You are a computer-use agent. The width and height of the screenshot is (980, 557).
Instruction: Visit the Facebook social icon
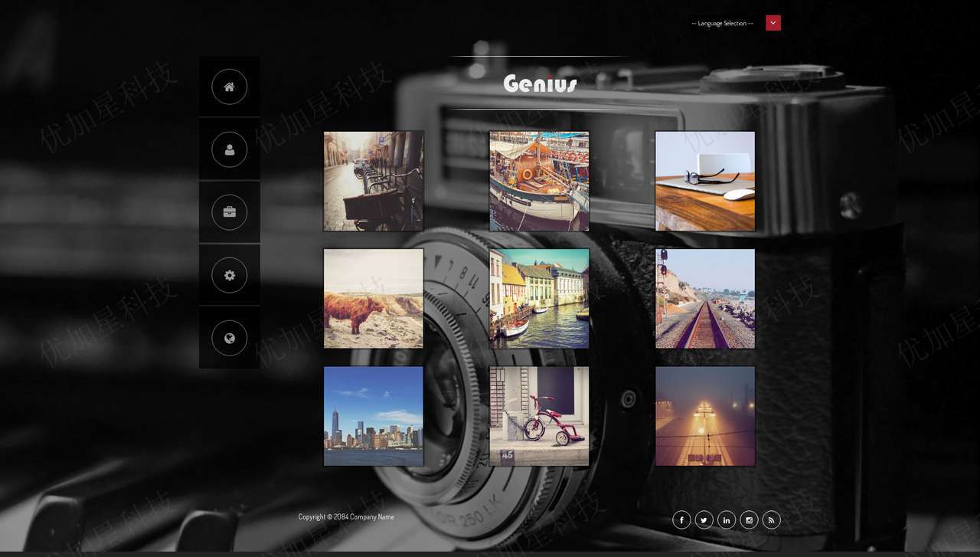(681, 520)
